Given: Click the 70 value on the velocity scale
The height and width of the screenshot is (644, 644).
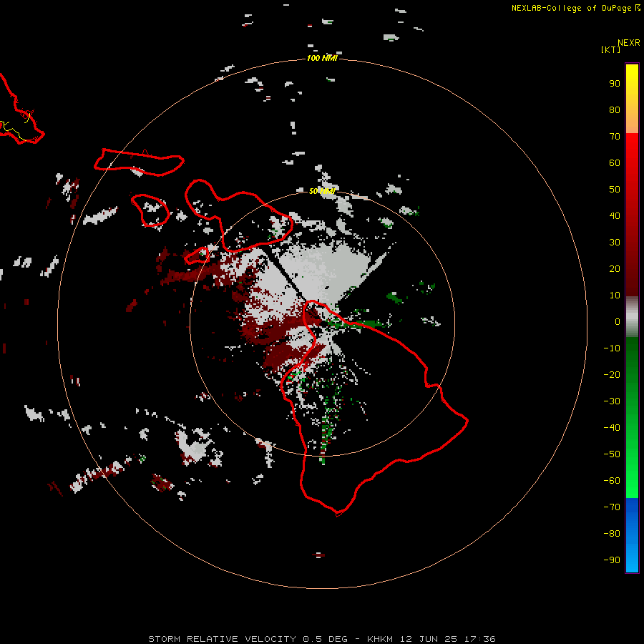Looking at the screenshot, I should tap(615, 137).
